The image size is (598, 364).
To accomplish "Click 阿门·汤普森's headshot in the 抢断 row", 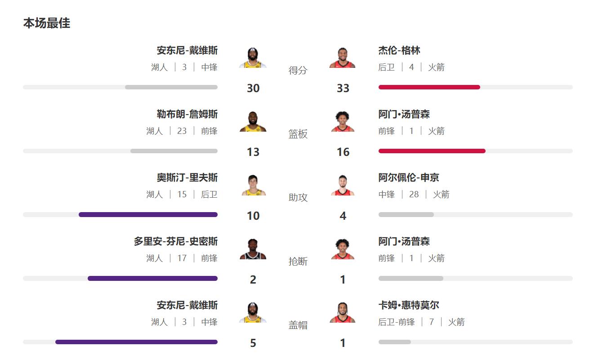I will click(x=343, y=249).
